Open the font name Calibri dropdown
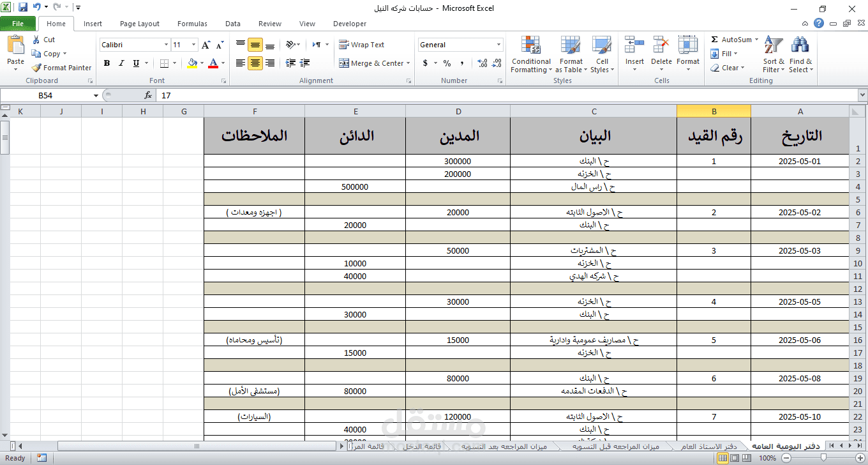This screenshot has height=465, width=868. 166,45
